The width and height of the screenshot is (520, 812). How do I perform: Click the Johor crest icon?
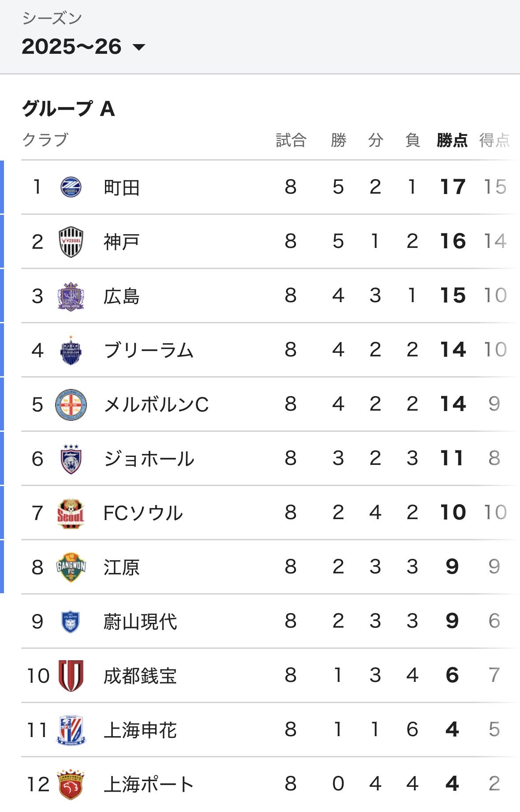pyautogui.click(x=71, y=459)
